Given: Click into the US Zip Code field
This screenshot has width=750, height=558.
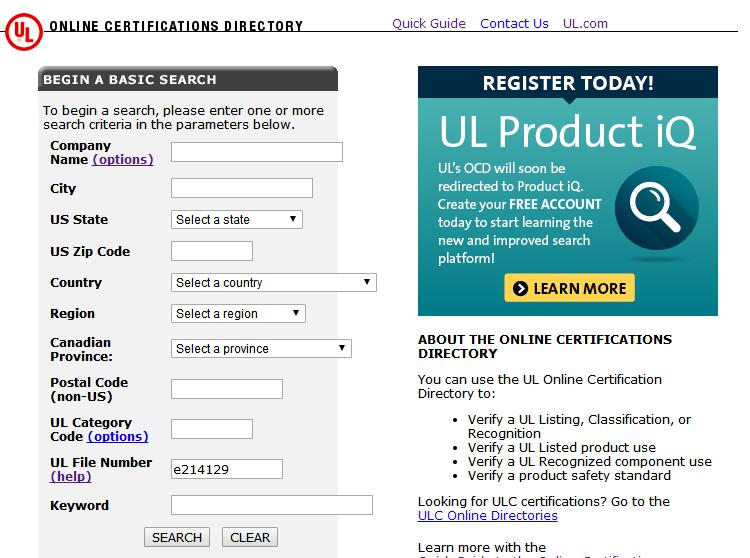Looking at the screenshot, I should [x=211, y=251].
